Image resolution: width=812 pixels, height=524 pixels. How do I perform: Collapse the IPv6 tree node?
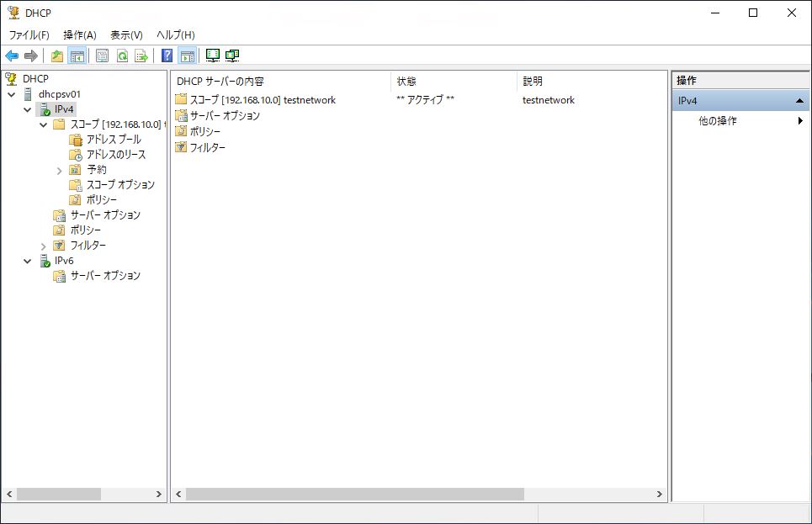[28, 261]
